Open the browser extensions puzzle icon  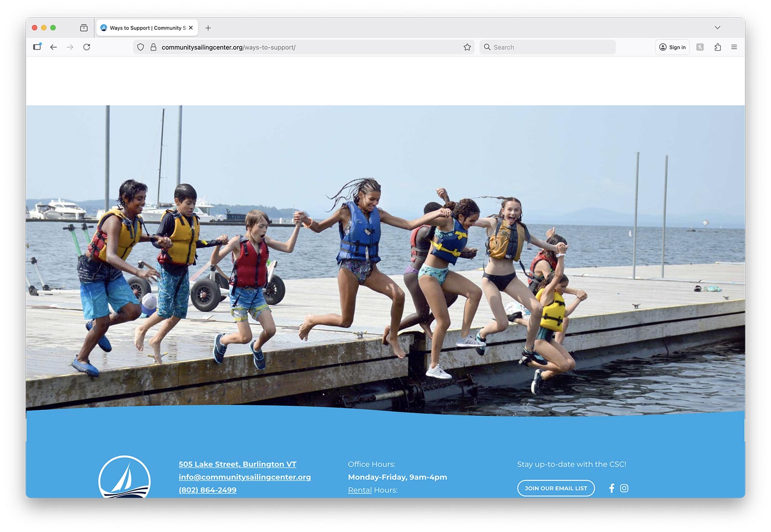click(718, 47)
